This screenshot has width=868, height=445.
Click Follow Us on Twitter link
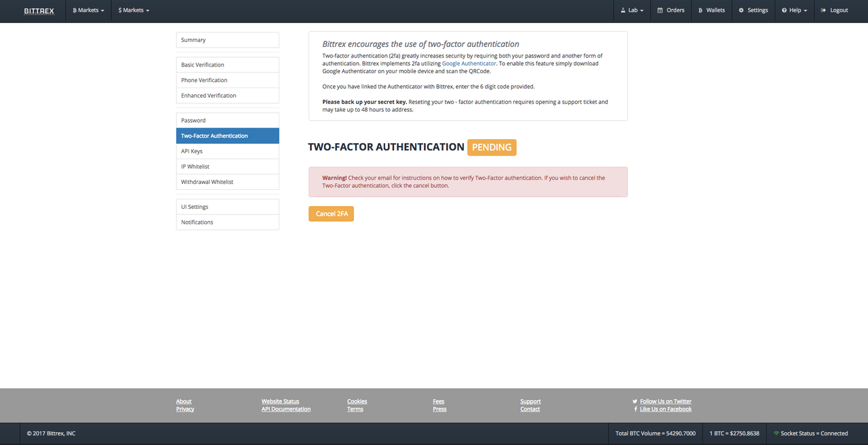pyautogui.click(x=666, y=402)
